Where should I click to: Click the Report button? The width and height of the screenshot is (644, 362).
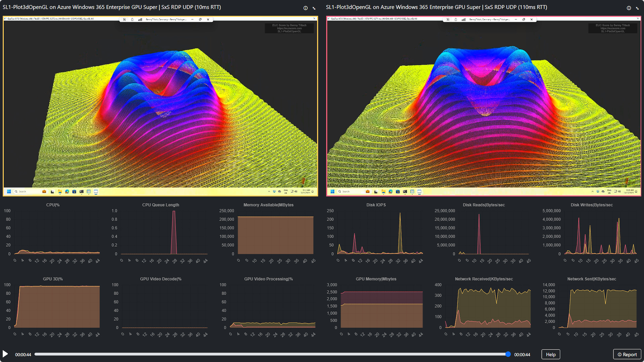pos(627,354)
